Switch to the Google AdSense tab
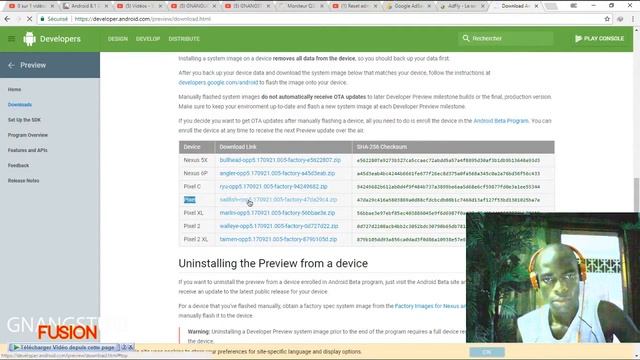This screenshot has height=360, width=640. (x=409, y=6)
